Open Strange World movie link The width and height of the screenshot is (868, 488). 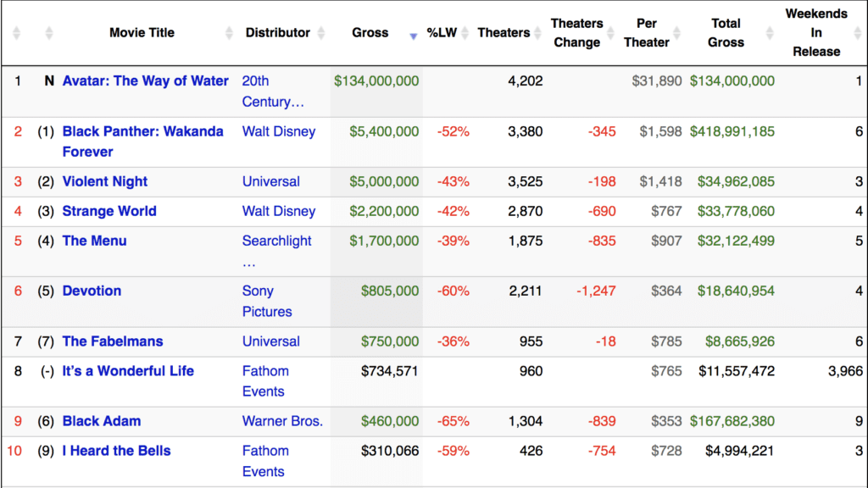(109, 211)
